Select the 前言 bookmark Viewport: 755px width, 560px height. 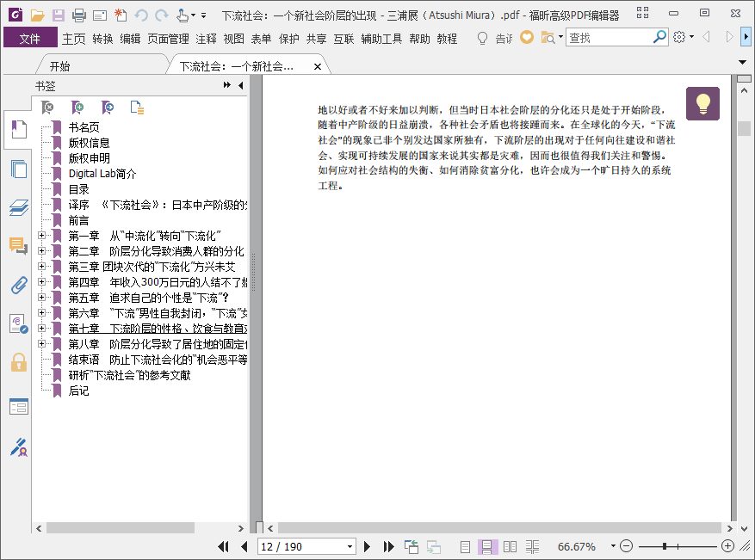pyautogui.click(x=78, y=220)
